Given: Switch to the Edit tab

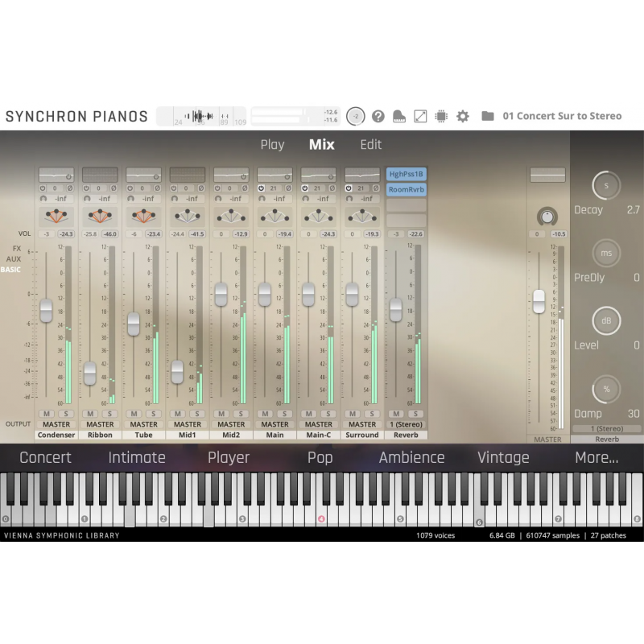Looking at the screenshot, I should click(370, 145).
